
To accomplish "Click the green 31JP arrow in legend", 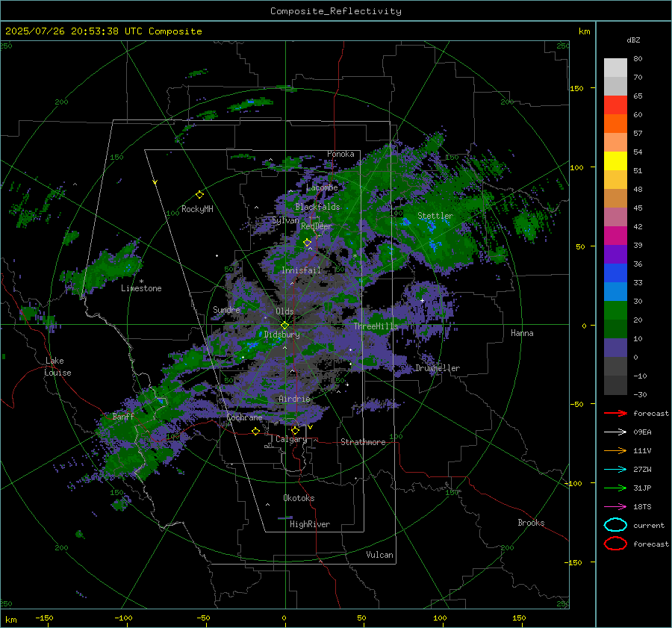I will point(615,488).
